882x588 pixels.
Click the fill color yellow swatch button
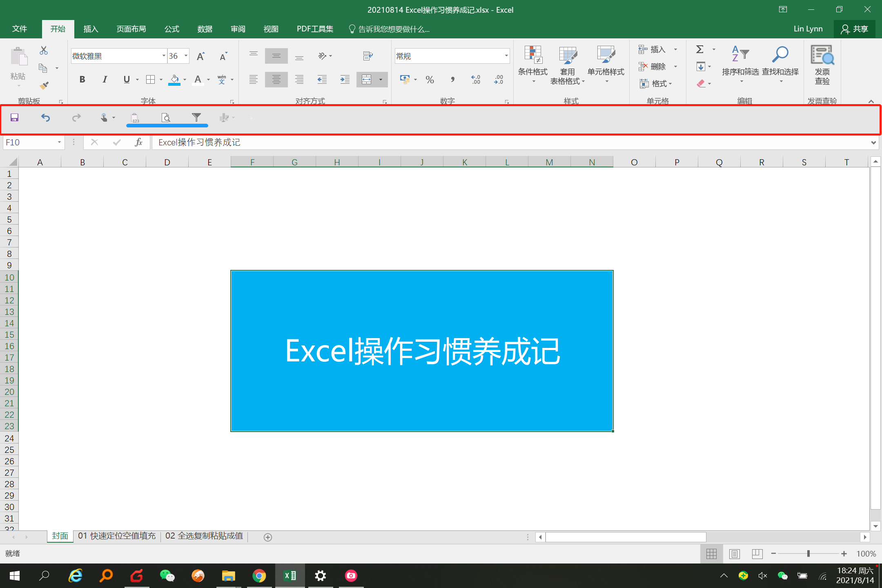click(175, 80)
